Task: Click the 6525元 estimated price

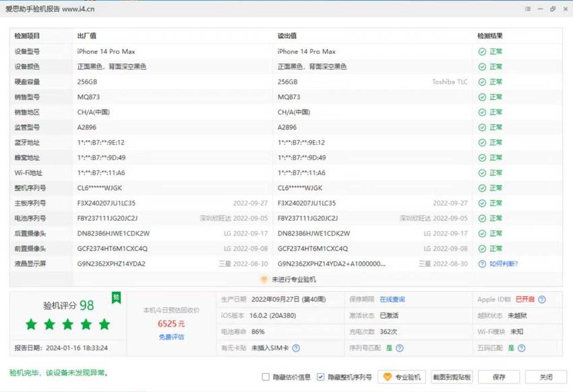Action: tap(171, 323)
